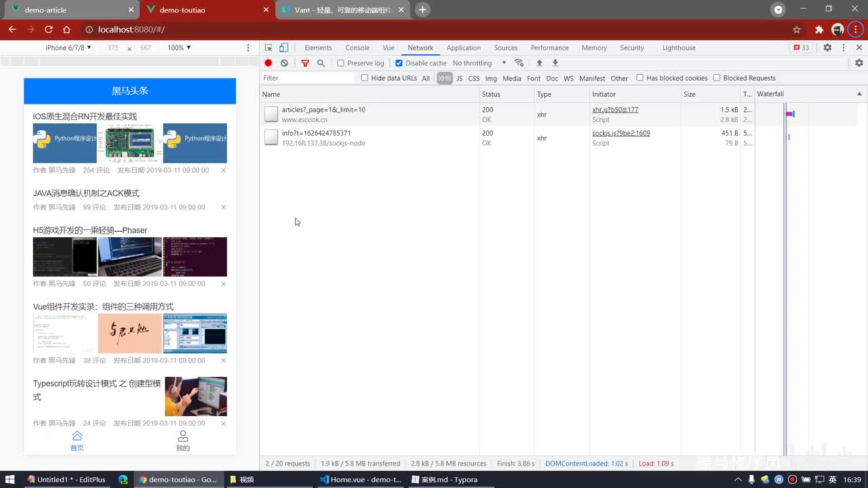This screenshot has height=488, width=868.
Task: Click the export HAR download arrow
Action: coord(555,63)
